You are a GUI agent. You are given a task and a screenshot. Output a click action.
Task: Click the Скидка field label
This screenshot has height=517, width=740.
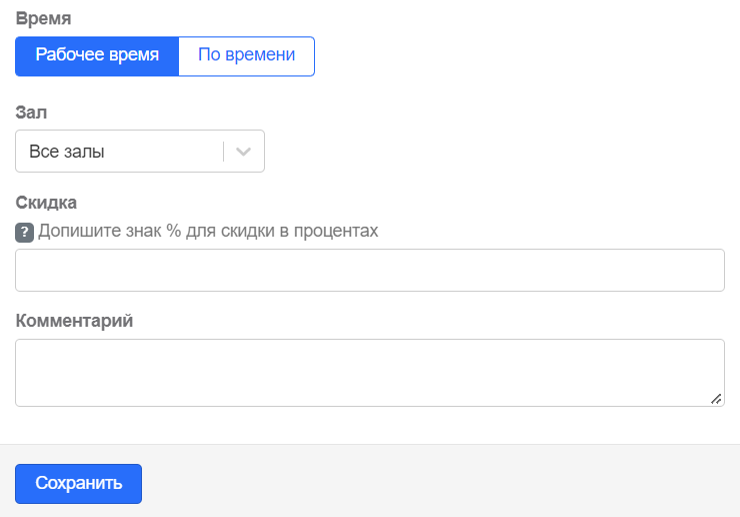pyautogui.click(x=46, y=203)
